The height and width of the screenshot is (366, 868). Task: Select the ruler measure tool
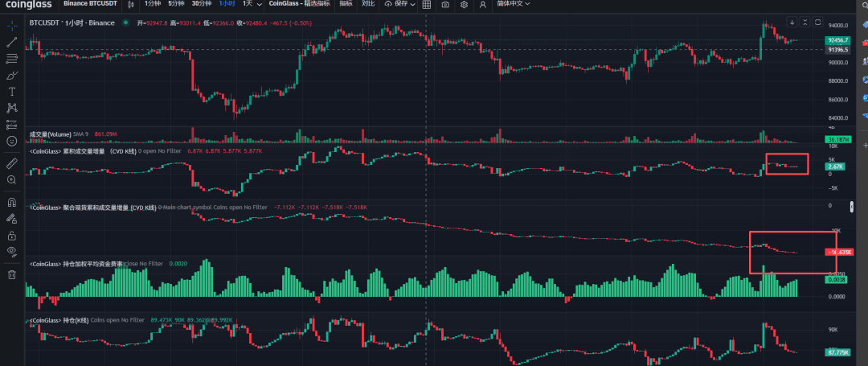pyautogui.click(x=11, y=162)
